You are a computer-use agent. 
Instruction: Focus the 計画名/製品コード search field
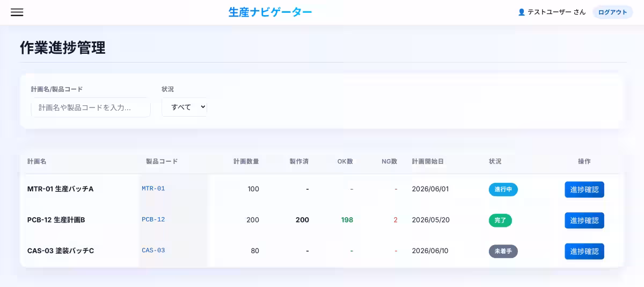(x=91, y=107)
